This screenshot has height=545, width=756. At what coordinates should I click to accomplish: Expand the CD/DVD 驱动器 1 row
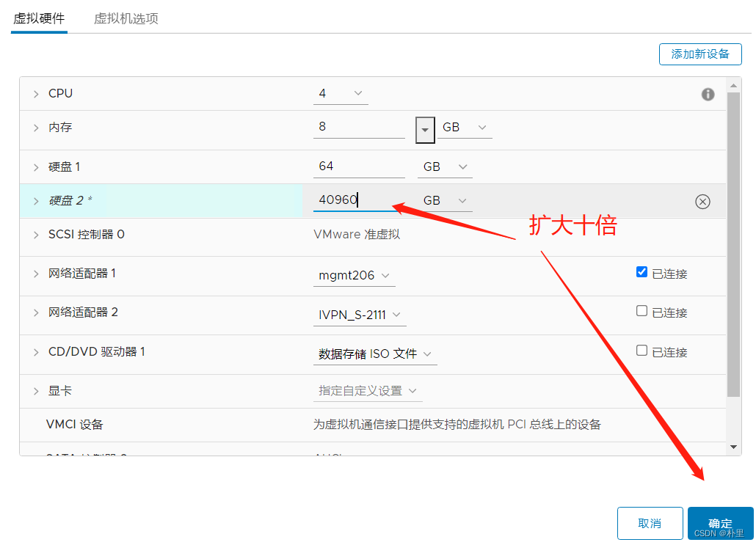pyautogui.click(x=36, y=352)
